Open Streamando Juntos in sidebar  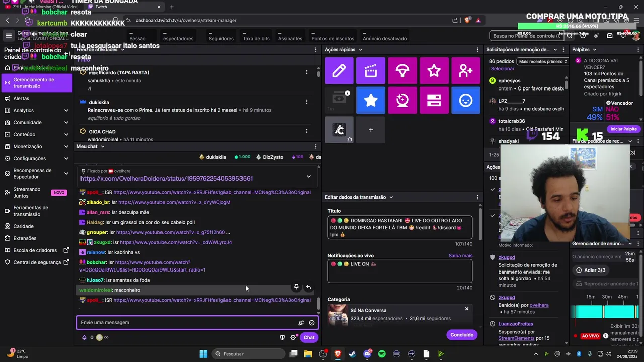(37, 193)
